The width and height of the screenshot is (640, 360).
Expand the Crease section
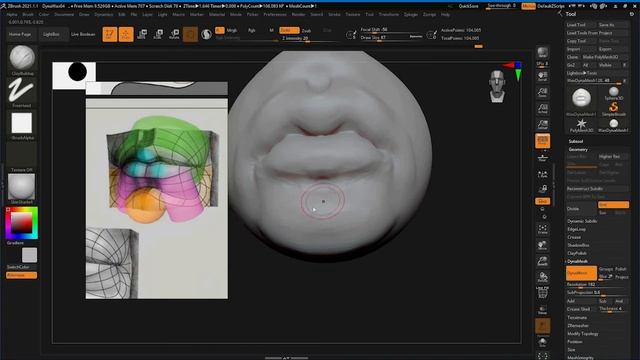click(574, 237)
